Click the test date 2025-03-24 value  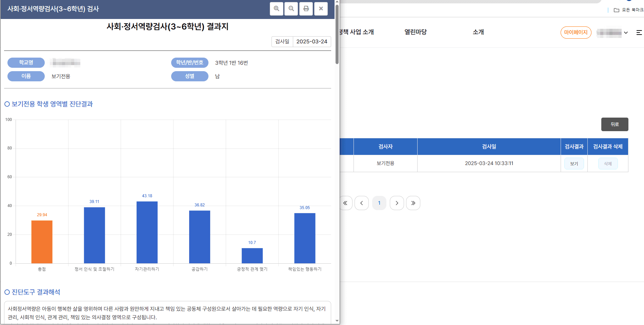[312, 42]
